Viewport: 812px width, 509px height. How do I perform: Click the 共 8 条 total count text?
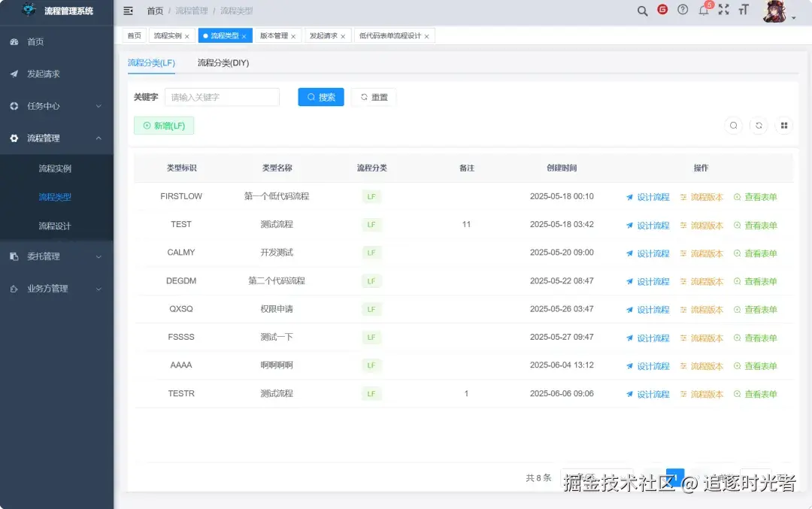tap(538, 478)
